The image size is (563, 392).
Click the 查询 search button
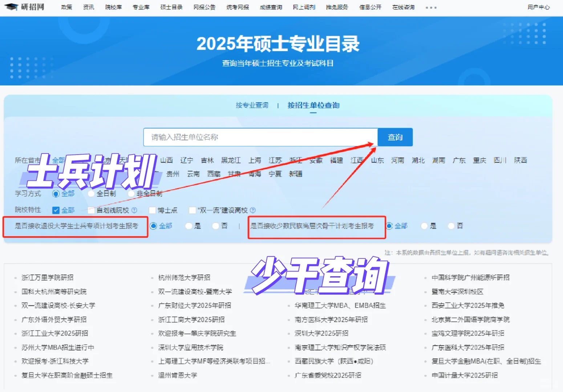click(395, 137)
